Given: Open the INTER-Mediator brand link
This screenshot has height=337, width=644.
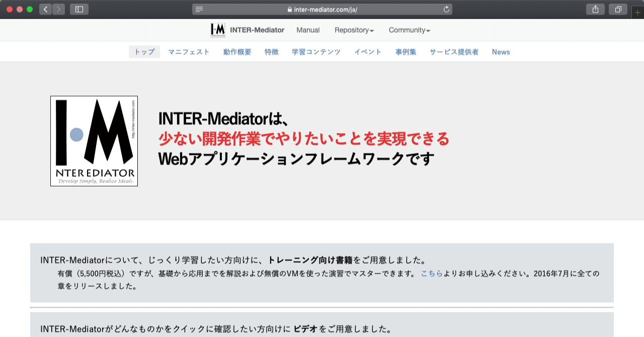Looking at the screenshot, I should pos(257,30).
